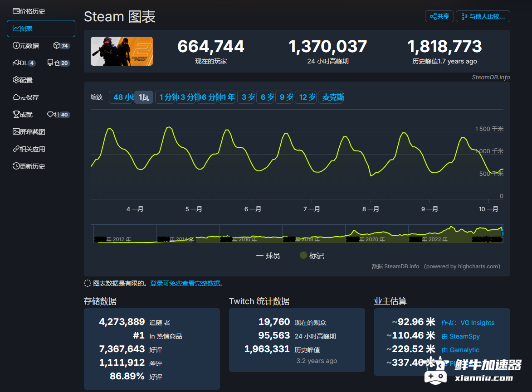The height and width of the screenshot is (392, 532).
Task: Select the 12 岁 zoom range
Action: point(306,97)
